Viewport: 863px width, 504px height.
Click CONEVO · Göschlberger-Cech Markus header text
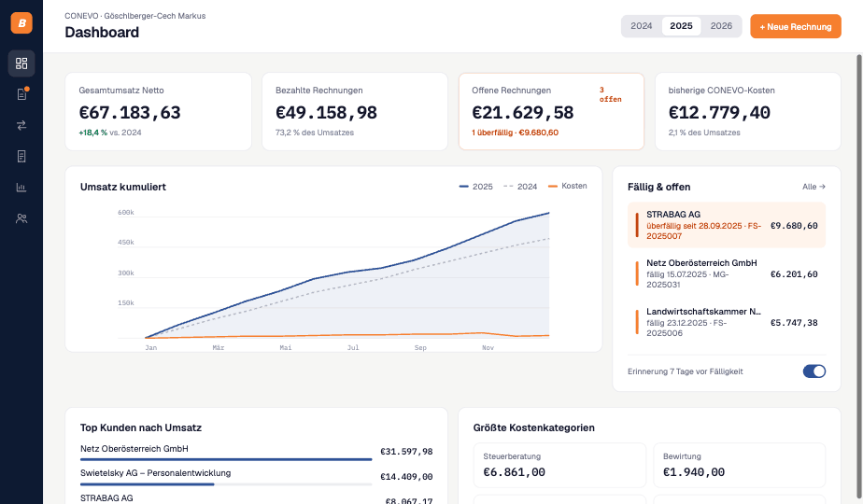click(x=135, y=16)
